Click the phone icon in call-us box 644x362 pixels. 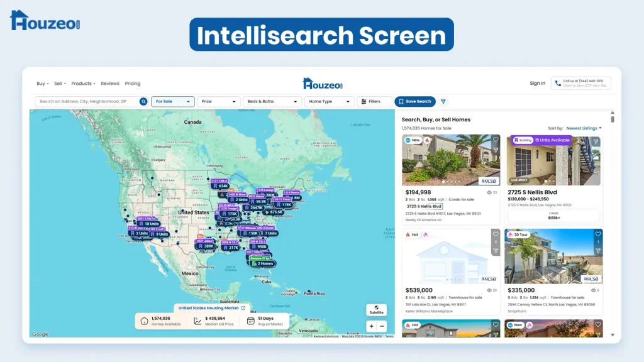coord(558,84)
